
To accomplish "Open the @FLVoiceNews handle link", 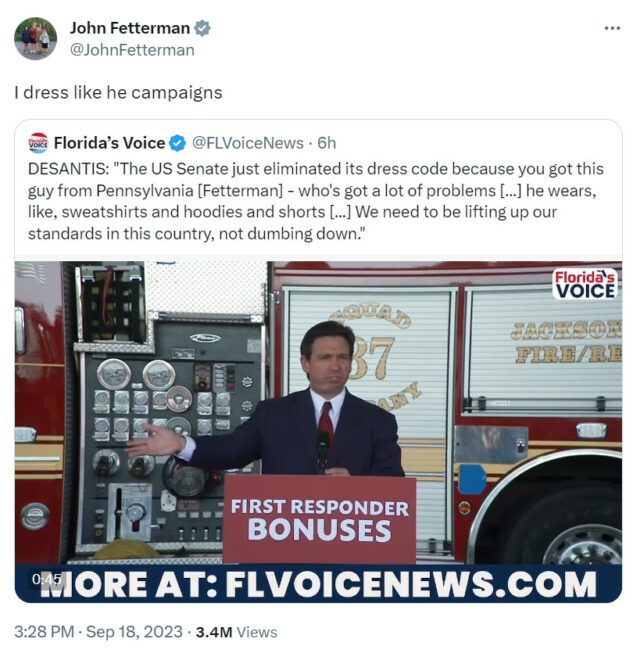I will pyautogui.click(x=248, y=143).
